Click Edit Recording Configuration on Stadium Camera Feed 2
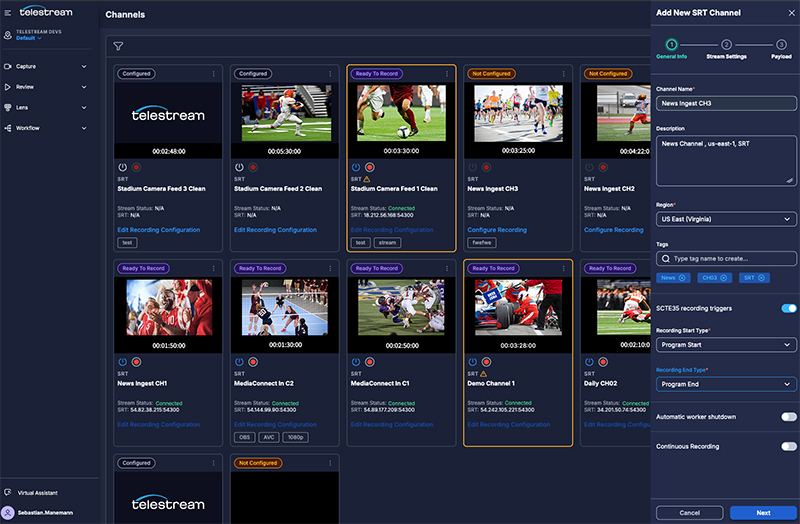The image size is (800, 524). 275,230
